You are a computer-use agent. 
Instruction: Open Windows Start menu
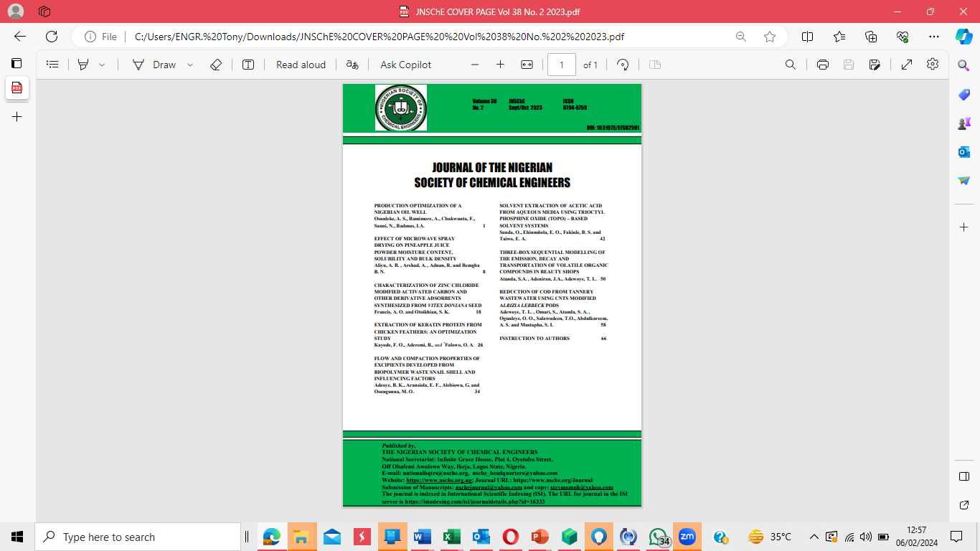click(17, 537)
